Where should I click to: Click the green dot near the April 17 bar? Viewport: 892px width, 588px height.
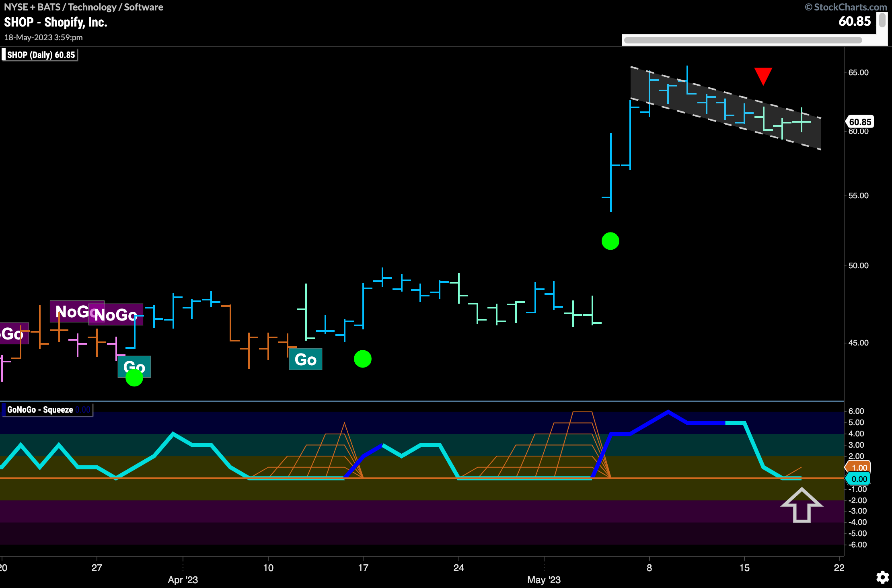362,359
